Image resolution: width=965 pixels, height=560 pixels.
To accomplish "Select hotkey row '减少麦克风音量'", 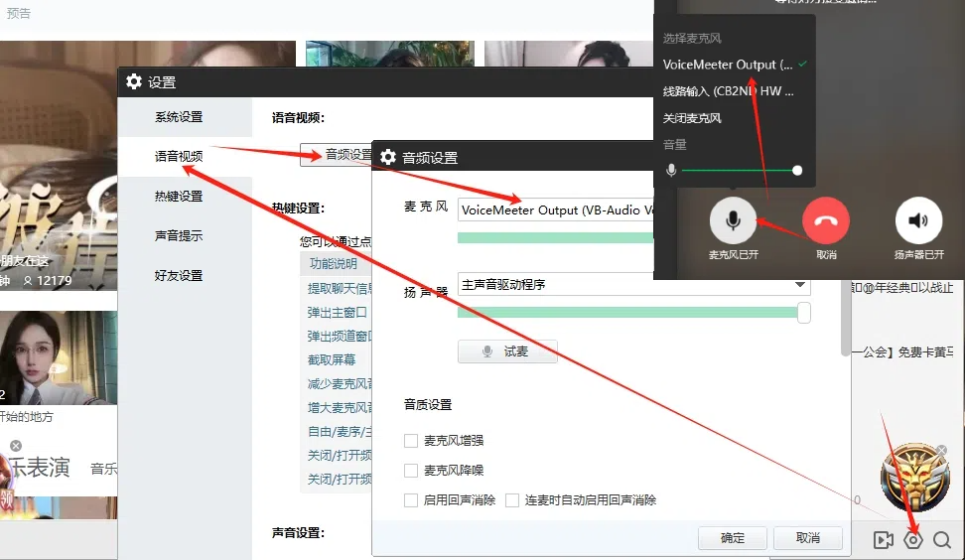I will point(339,384).
